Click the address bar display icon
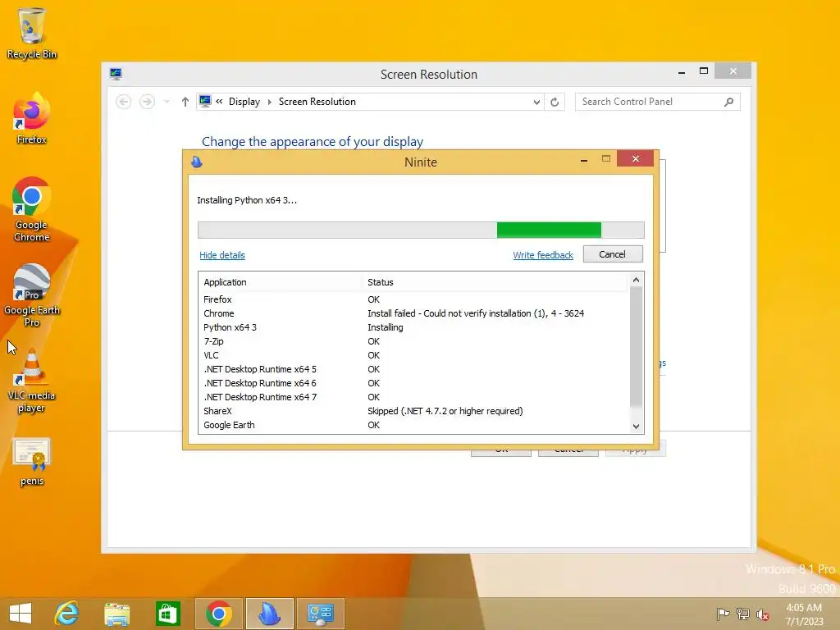 click(x=204, y=101)
